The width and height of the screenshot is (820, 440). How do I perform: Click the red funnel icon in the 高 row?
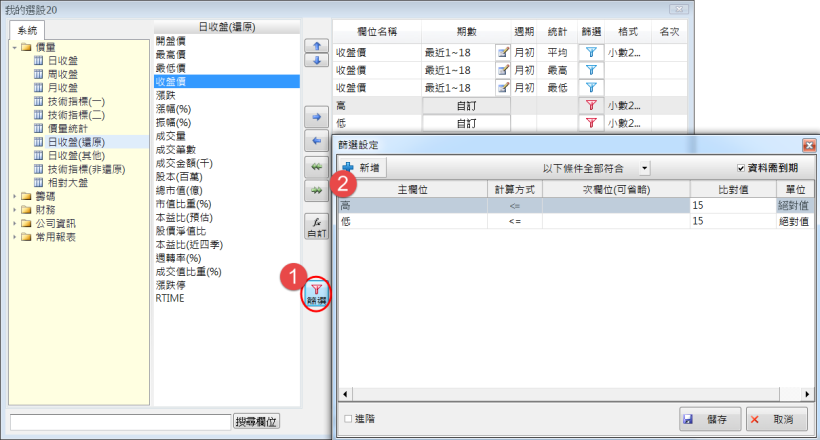tap(591, 104)
